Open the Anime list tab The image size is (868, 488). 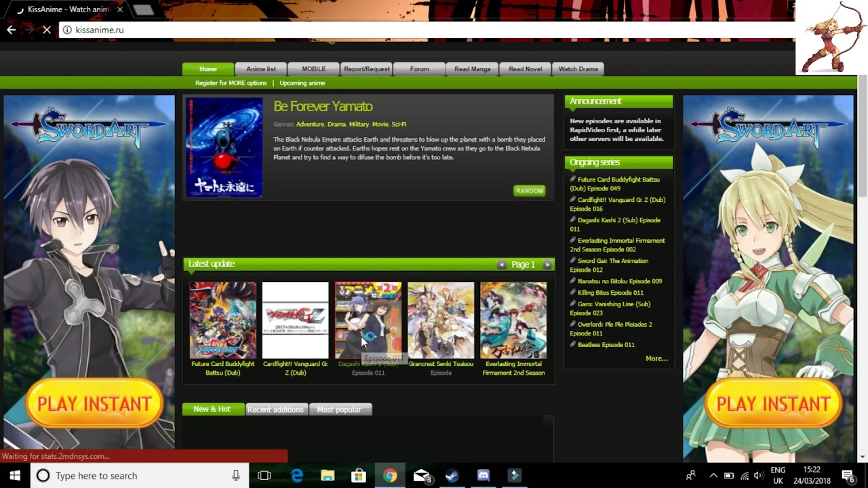point(261,69)
